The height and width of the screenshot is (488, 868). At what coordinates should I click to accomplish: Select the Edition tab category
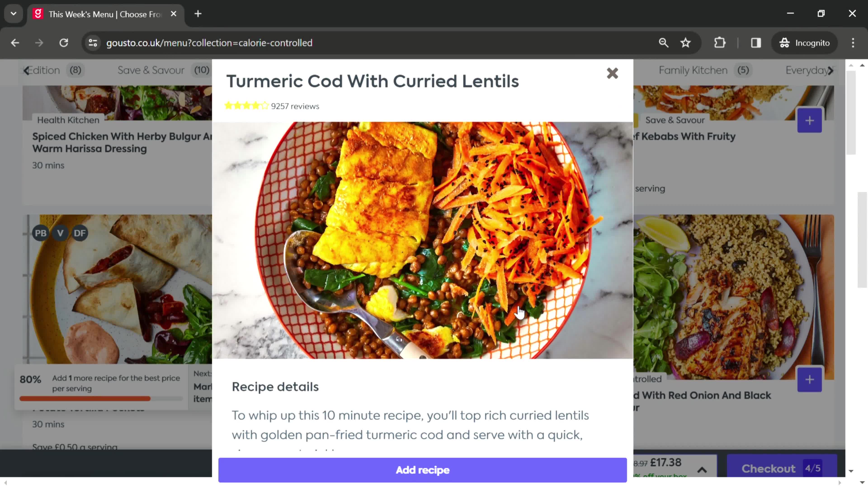[x=45, y=70]
